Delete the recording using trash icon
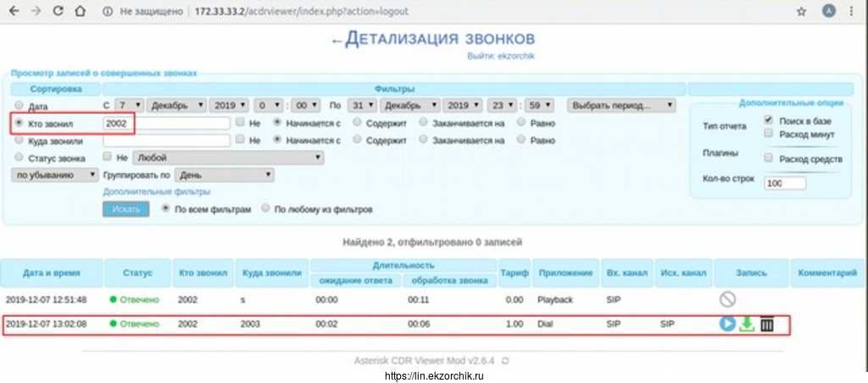Screen dimensions: 868x383 (767, 324)
